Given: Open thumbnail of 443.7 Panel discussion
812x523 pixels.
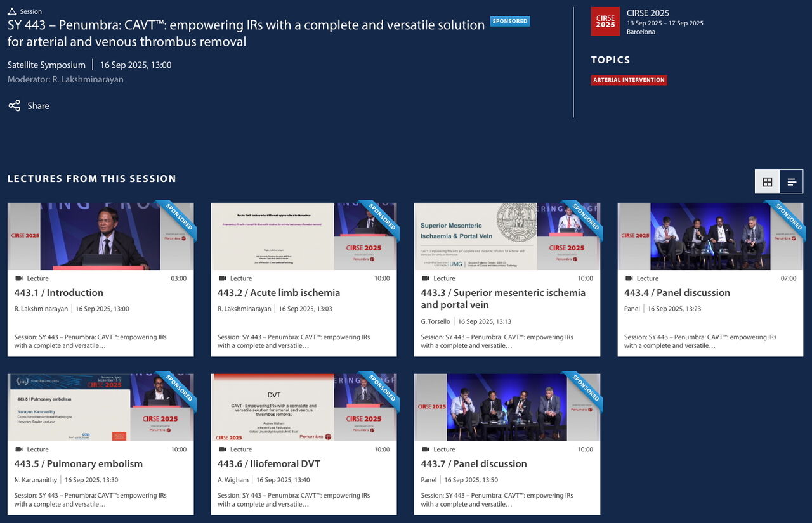Looking at the screenshot, I should (x=507, y=408).
